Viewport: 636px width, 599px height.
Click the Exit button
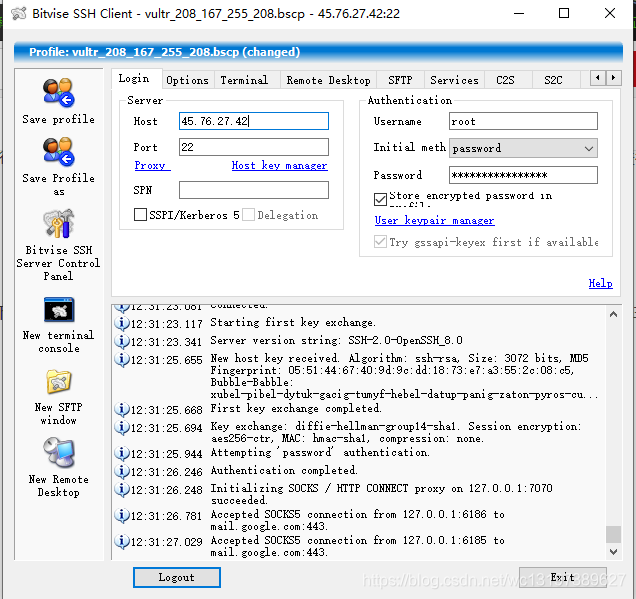[x=563, y=577]
